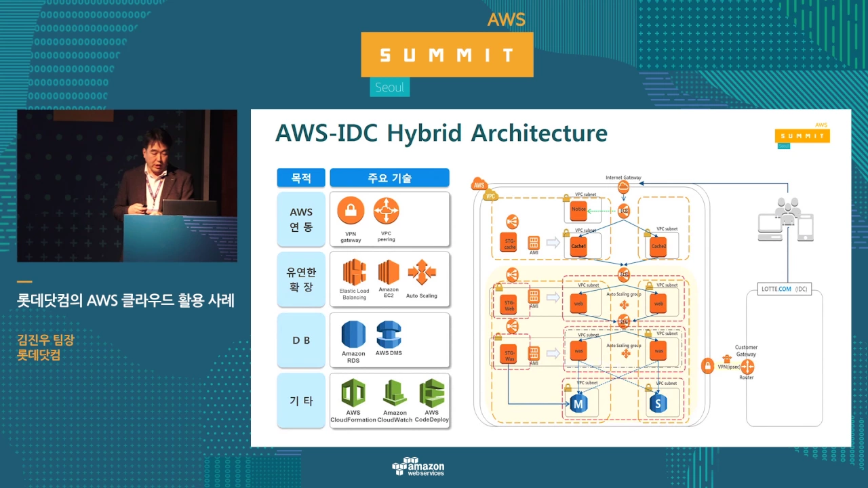Select the Amazon RDS database icon
868x488 pixels.
pos(353,334)
